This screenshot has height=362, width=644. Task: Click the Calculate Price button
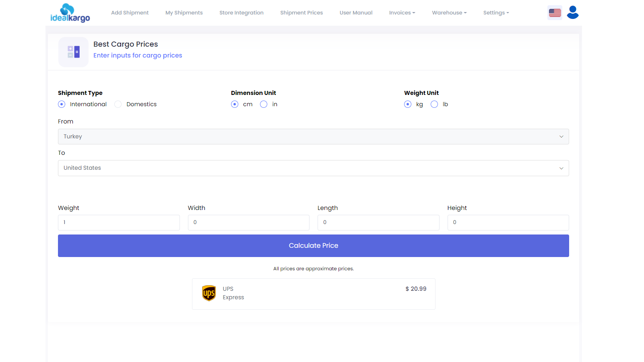point(314,246)
